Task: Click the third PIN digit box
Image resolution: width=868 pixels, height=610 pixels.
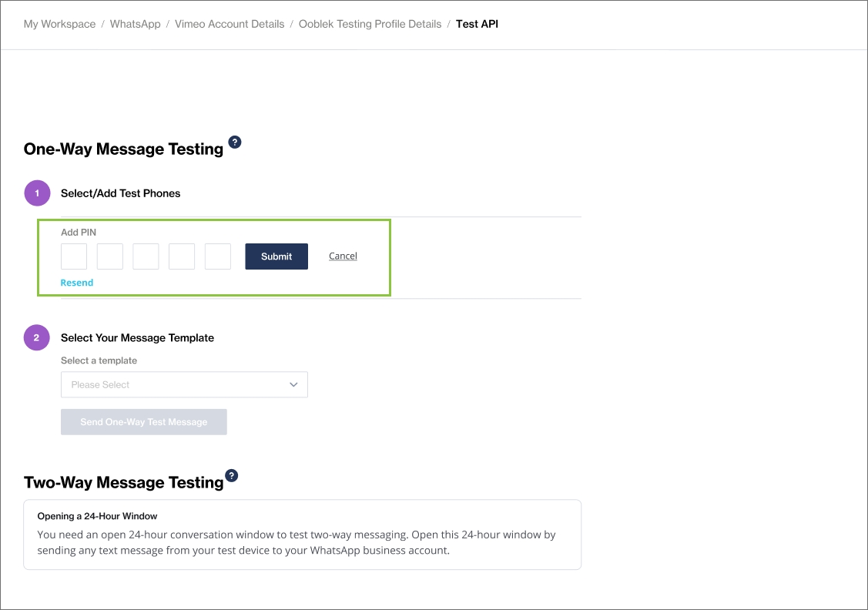Action: pos(146,256)
